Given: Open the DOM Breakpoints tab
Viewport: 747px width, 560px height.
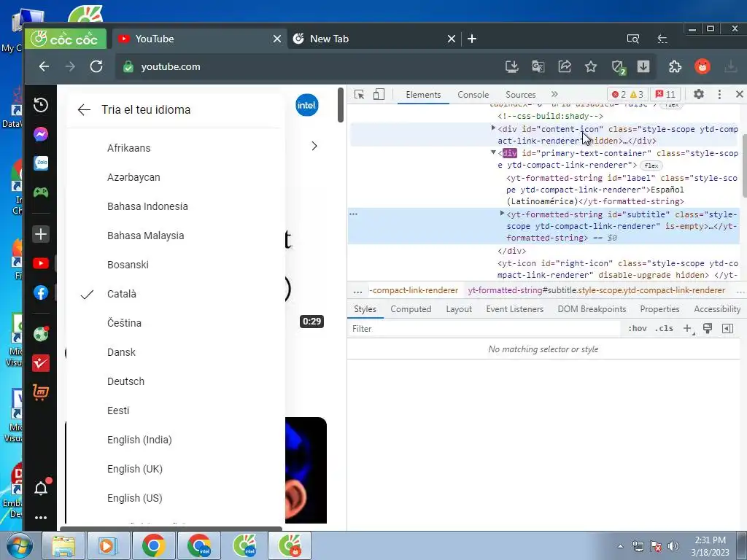Looking at the screenshot, I should click(592, 309).
